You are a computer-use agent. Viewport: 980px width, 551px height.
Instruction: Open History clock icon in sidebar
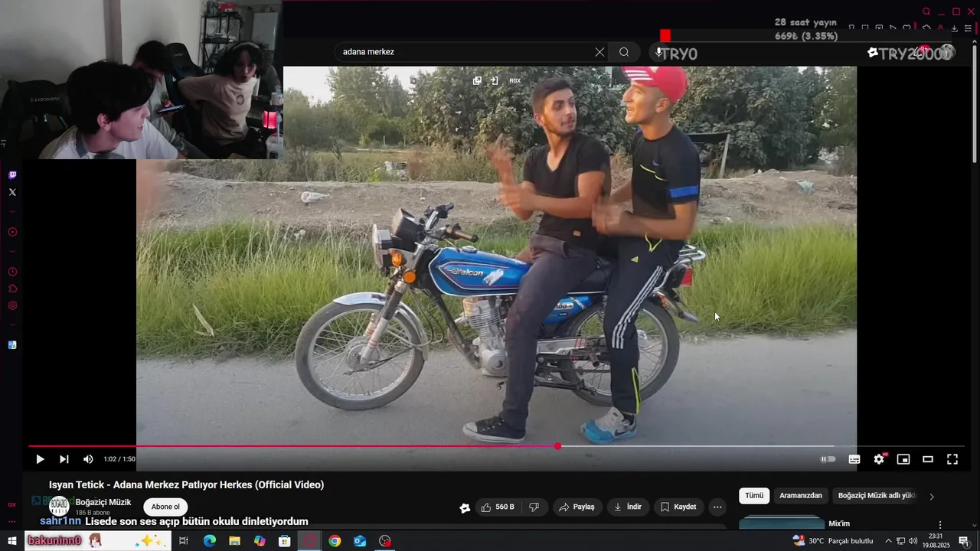coord(12,272)
